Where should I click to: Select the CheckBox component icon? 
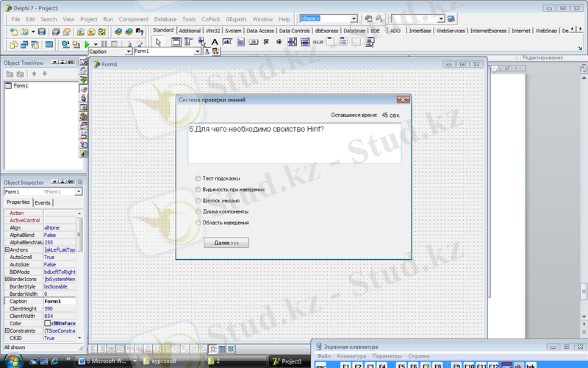click(266, 42)
